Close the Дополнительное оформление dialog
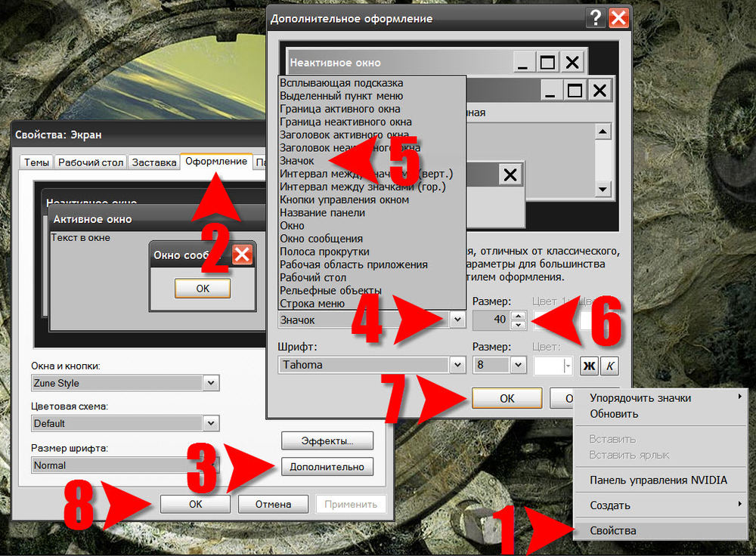Image resolution: width=756 pixels, height=556 pixels. pyautogui.click(x=618, y=18)
